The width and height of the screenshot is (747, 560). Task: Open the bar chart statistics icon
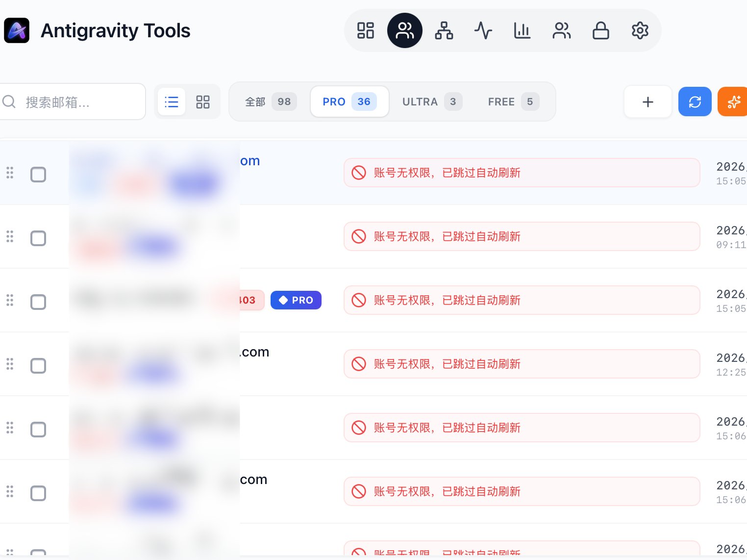[522, 30]
